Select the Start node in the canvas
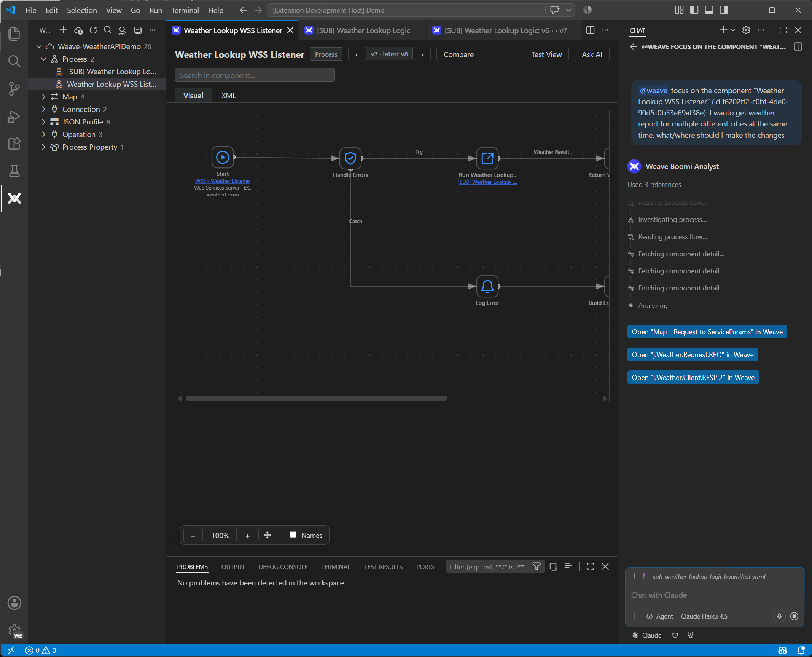 click(x=223, y=157)
